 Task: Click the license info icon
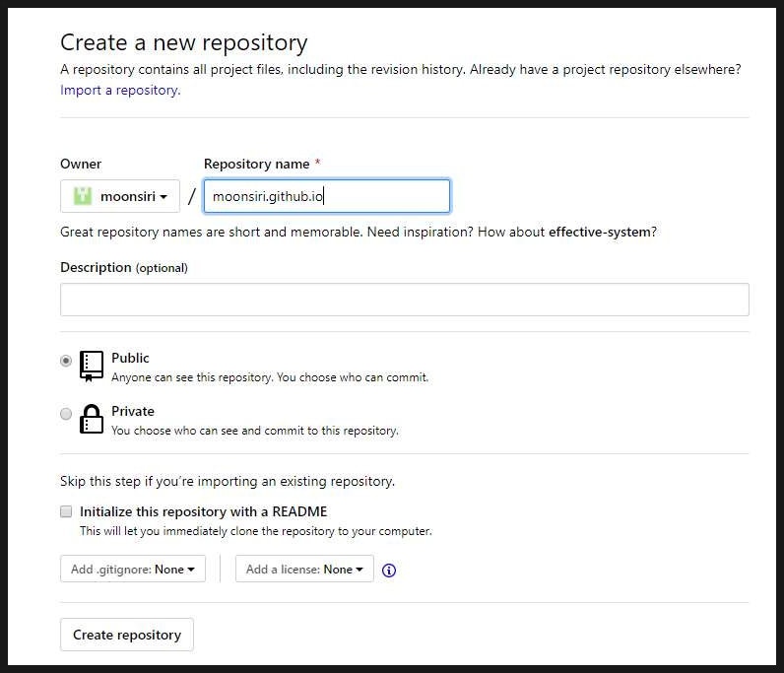pos(388,570)
